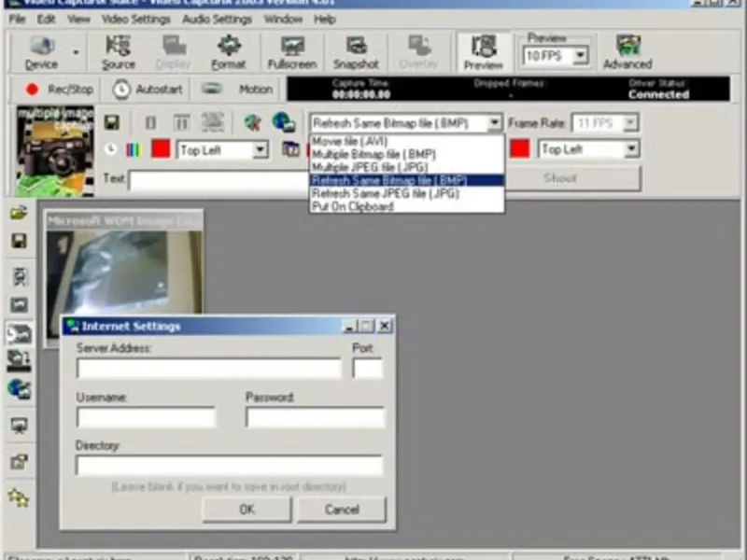The height and width of the screenshot is (560, 747).
Task: Open the View menu
Action: coord(78,19)
